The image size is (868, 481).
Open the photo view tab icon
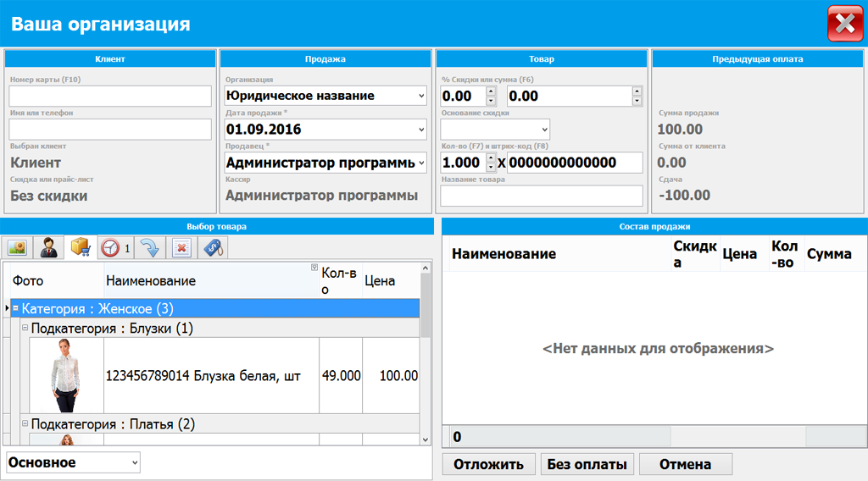(17, 247)
